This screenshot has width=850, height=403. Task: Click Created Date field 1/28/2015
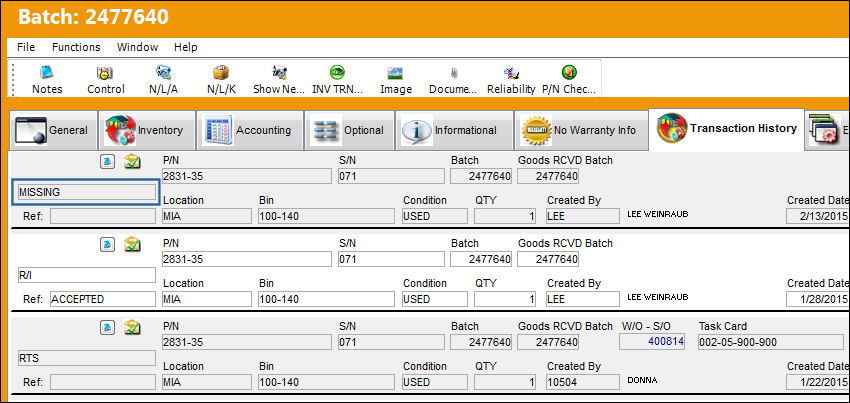818,299
